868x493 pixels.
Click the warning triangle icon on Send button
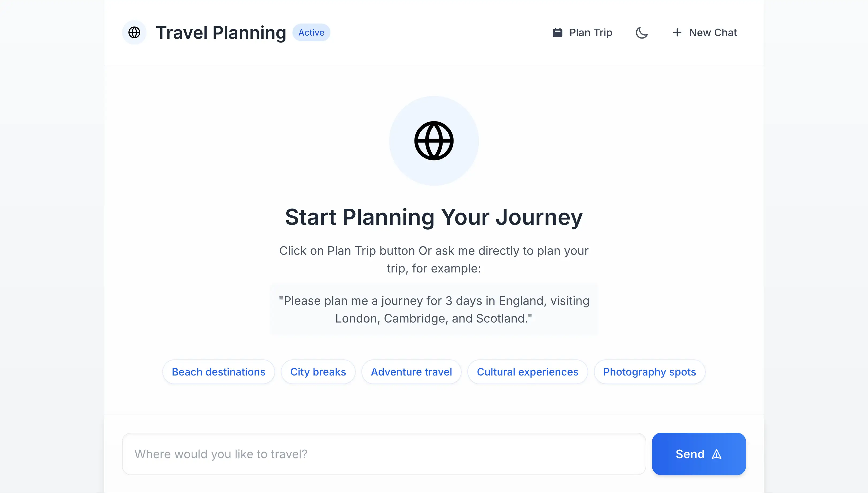718,454
